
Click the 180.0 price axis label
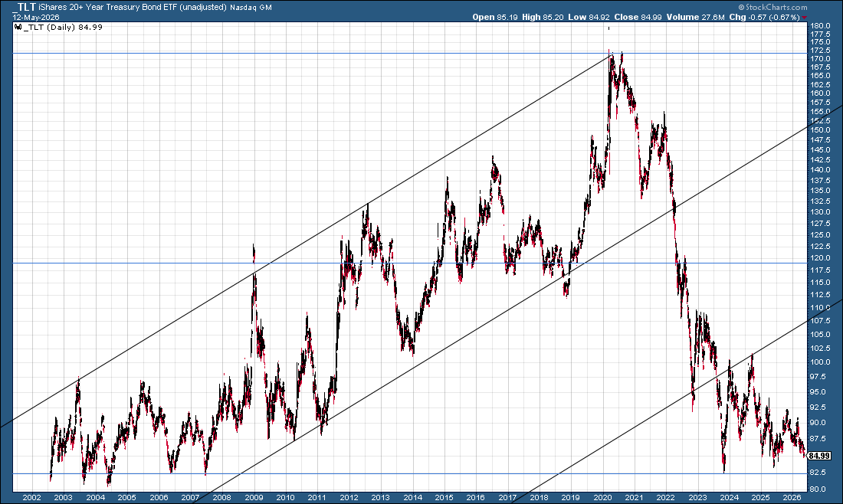(821, 25)
